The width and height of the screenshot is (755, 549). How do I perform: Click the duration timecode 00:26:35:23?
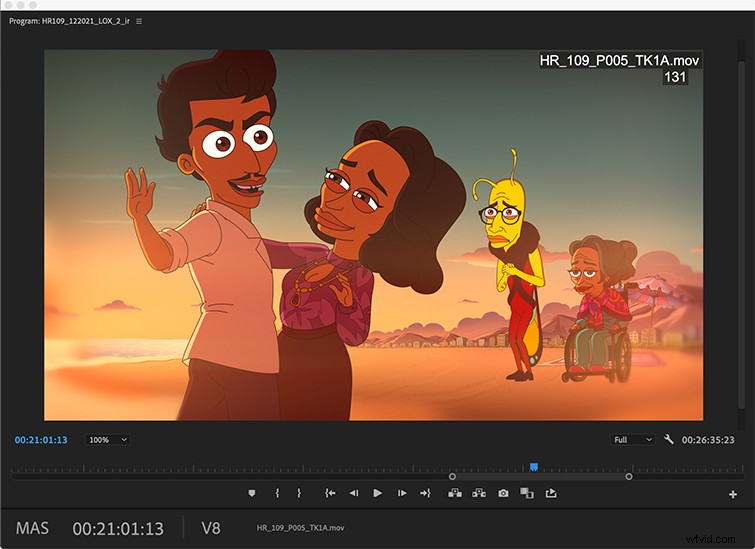708,440
